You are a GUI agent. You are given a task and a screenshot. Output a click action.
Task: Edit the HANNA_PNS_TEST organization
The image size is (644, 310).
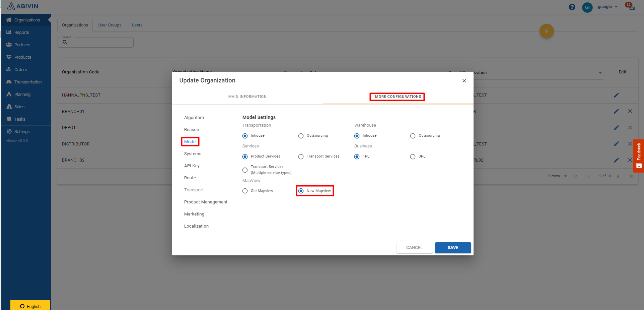616,95
